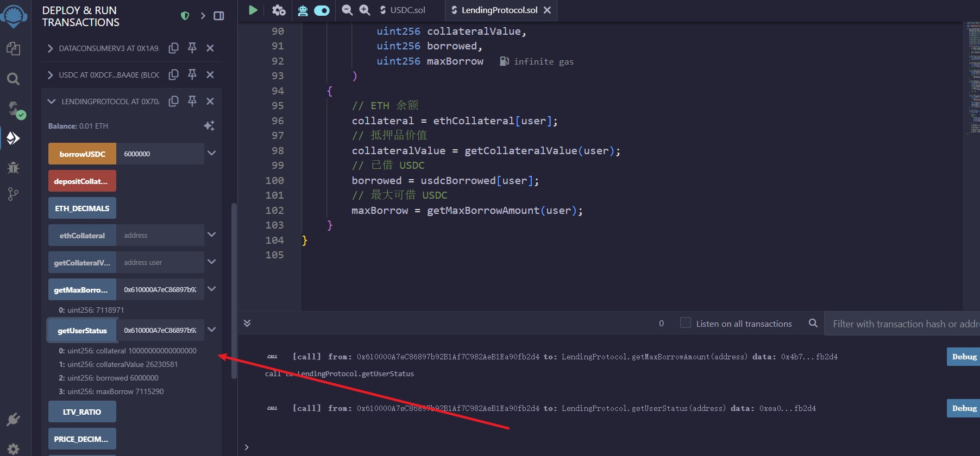Click the getUserStatus address input field
Image resolution: width=980 pixels, height=456 pixels.
160,330
